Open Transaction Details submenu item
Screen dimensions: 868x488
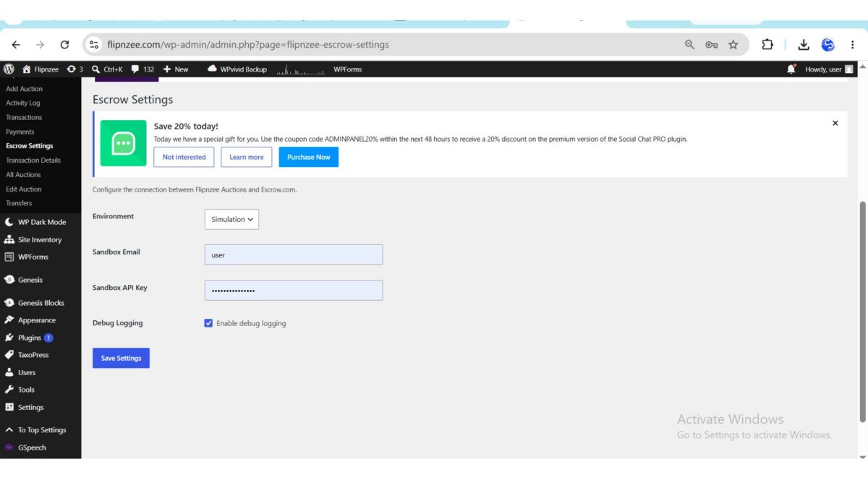point(33,160)
